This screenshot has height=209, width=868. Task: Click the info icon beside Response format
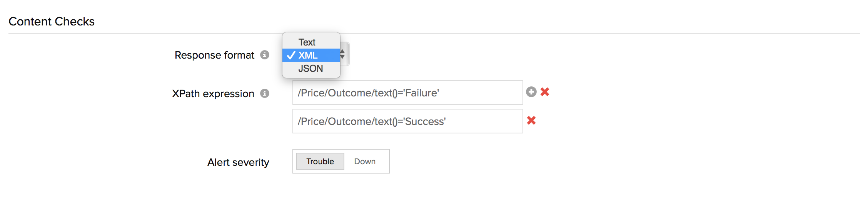pyautogui.click(x=265, y=55)
